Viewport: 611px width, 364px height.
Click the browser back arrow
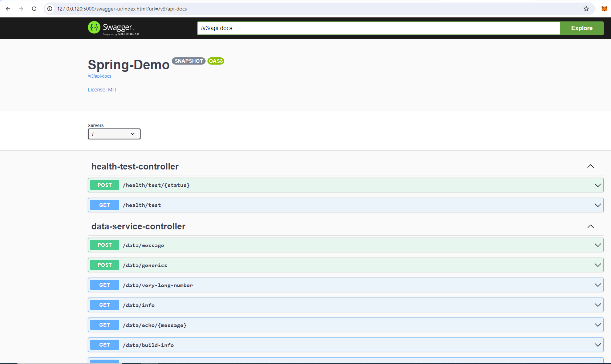(8, 9)
